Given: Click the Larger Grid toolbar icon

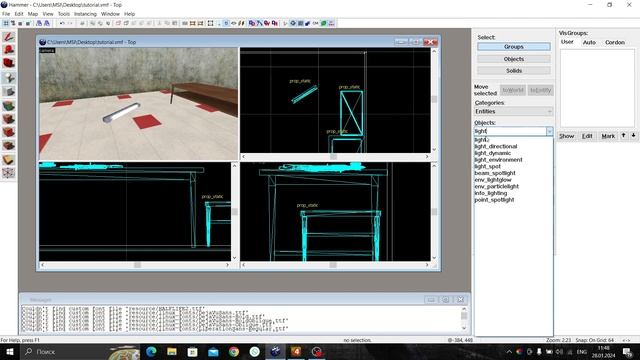Looking at the screenshot, I should 28,23.
